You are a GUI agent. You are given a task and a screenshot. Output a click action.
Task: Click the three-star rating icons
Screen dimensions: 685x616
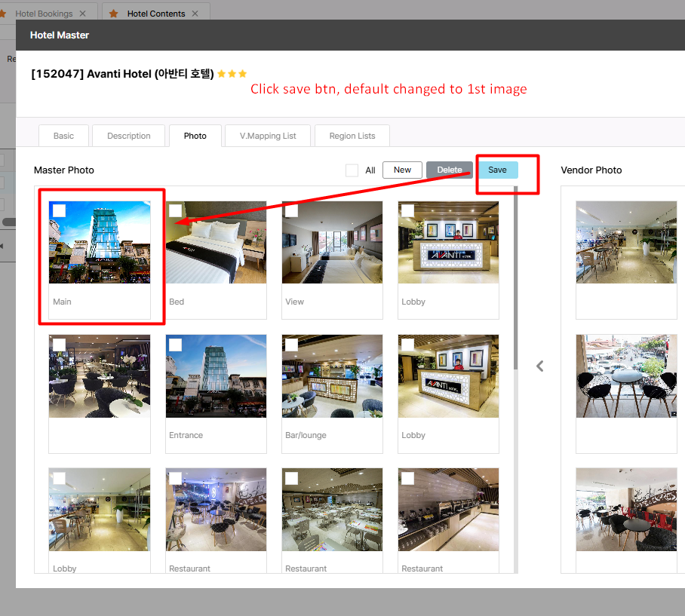(232, 74)
